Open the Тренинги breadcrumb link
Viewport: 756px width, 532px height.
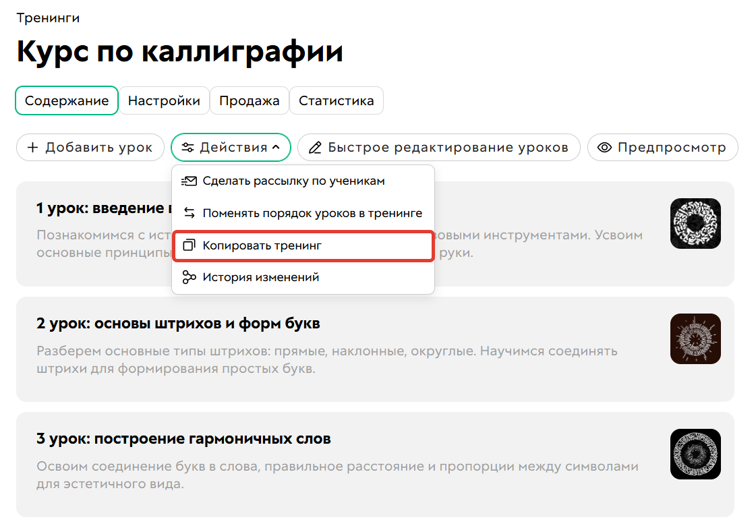click(48, 18)
